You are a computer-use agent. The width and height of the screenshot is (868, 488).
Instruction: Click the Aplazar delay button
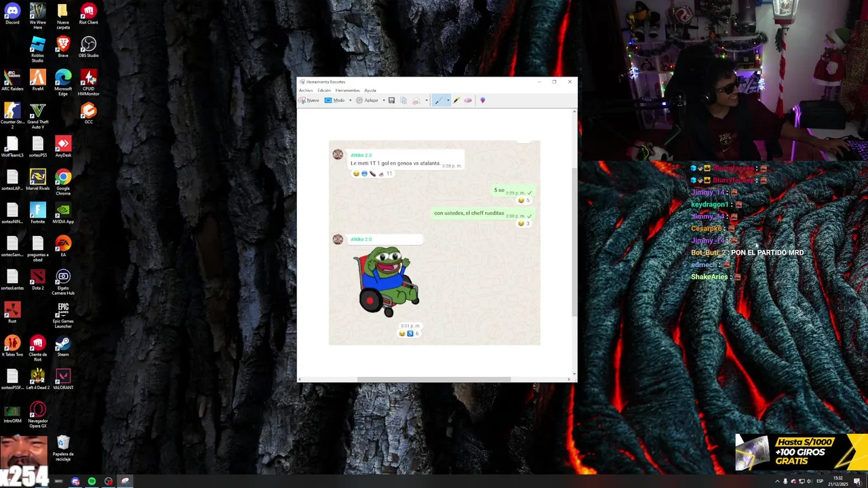point(367,100)
